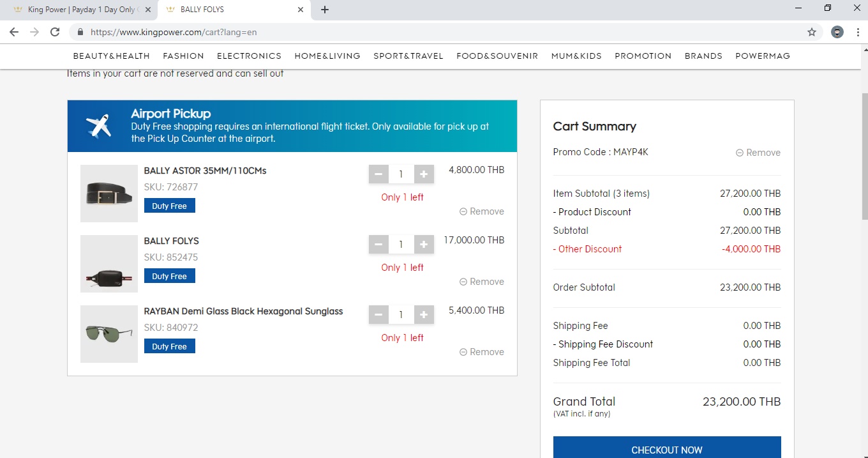This screenshot has width=868, height=458.
Task: Open the MUM&KIDS menu
Action: (576, 56)
